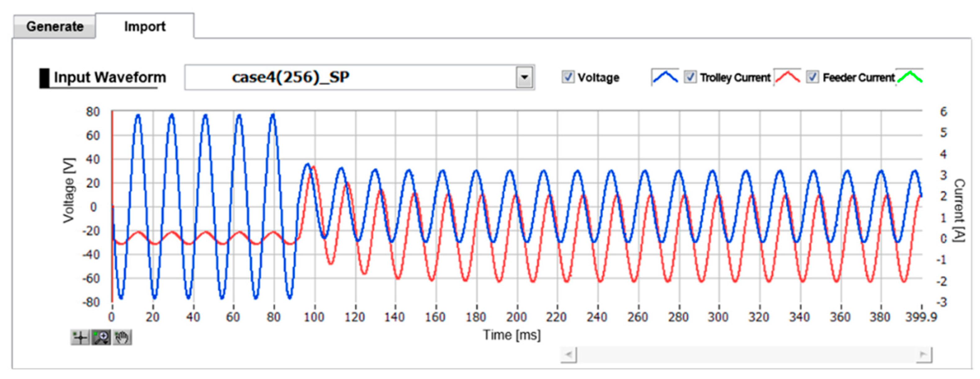Select the Import tab
Image resolution: width=980 pixels, height=379 pixels.
coord(145,27)
